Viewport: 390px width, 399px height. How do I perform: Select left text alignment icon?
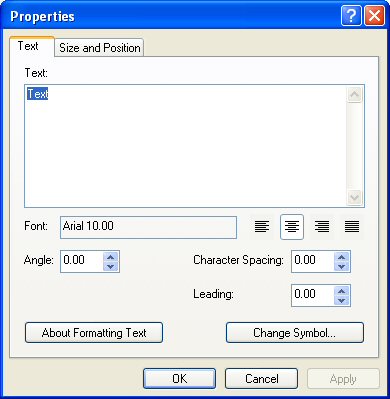click(x=262, y=227)
